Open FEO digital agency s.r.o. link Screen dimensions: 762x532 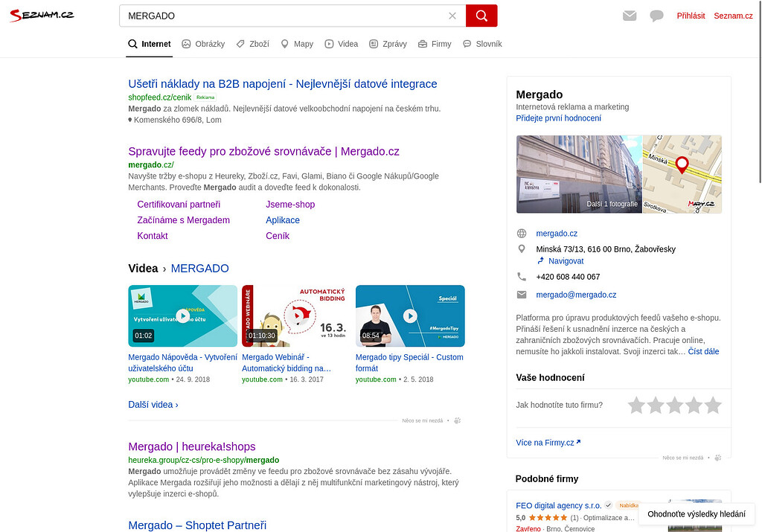point(558,505)
